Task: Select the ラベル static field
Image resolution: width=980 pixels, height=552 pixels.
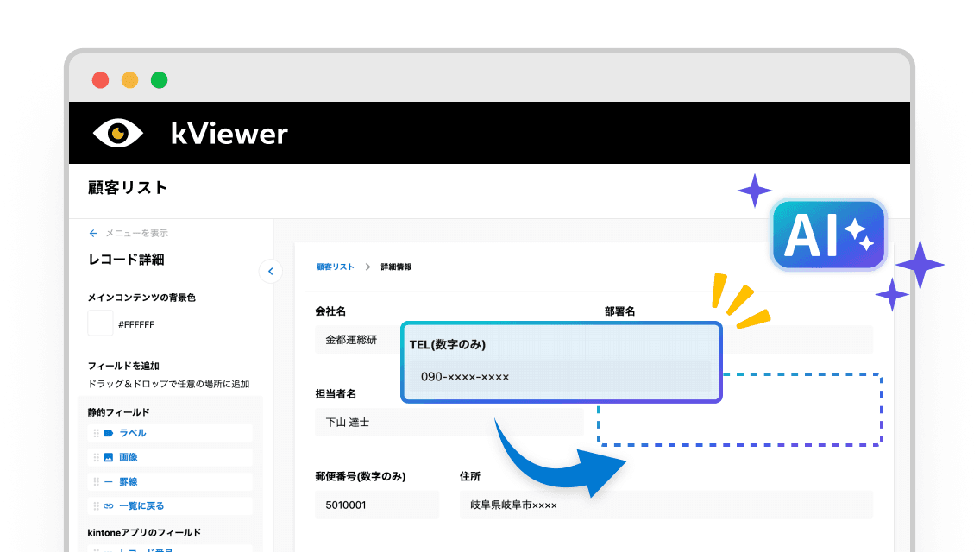Action: click(x=170, y=433)
